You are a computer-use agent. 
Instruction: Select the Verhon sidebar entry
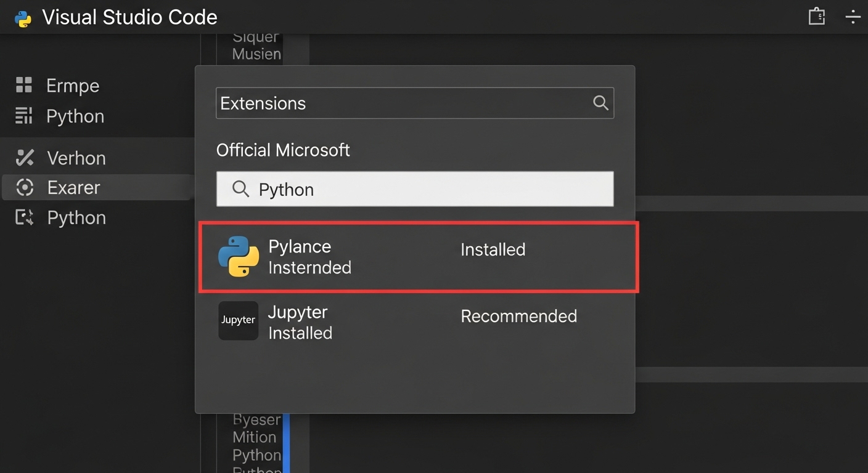[76, 158]
